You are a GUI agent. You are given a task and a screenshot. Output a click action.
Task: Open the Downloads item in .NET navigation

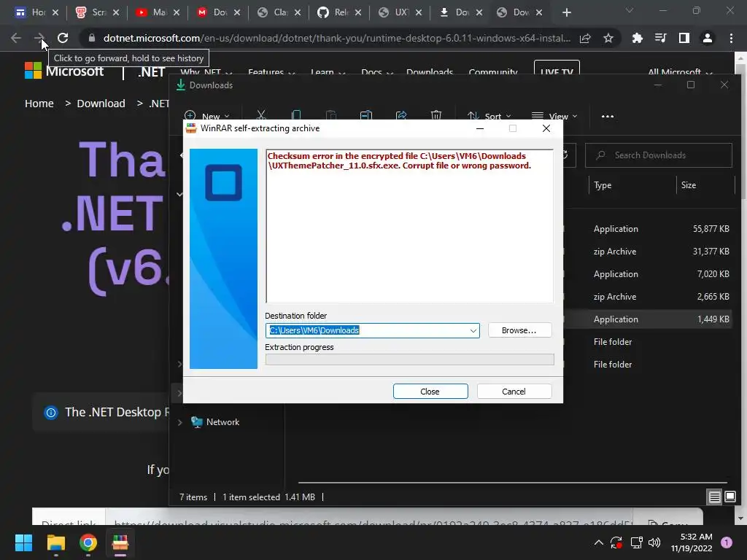(429, 72)
